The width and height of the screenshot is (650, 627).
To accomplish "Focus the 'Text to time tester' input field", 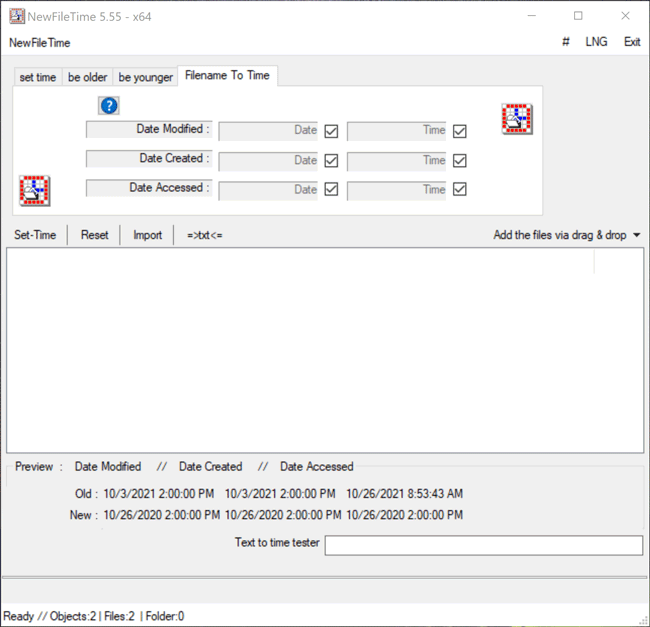I will pyautogui.click(x=484, y=545).
